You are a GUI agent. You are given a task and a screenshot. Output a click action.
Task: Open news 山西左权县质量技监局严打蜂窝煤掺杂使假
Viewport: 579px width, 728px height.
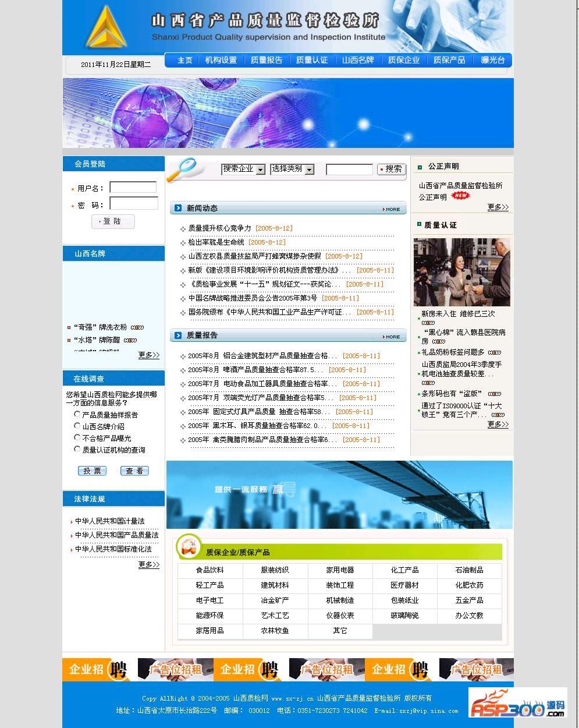[254, 256]
